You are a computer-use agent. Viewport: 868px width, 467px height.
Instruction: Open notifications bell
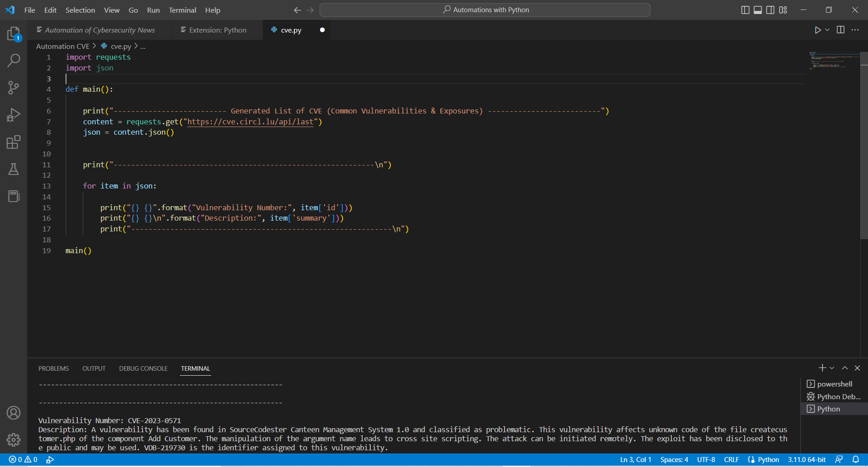point(855,459)
